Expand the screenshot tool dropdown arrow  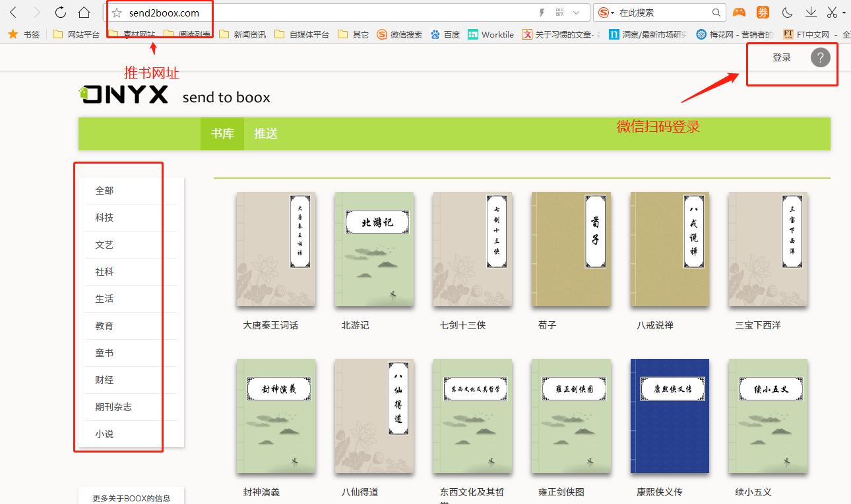[844, 13]
